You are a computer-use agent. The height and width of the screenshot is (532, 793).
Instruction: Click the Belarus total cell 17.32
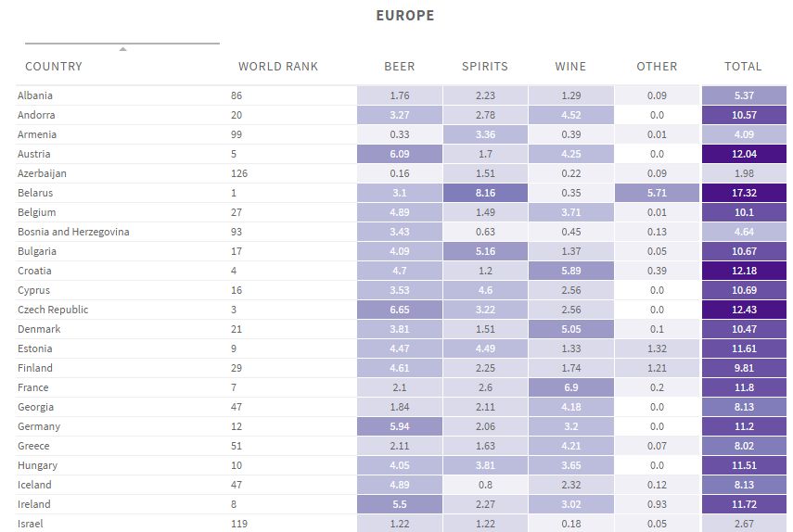click(743, 194)
